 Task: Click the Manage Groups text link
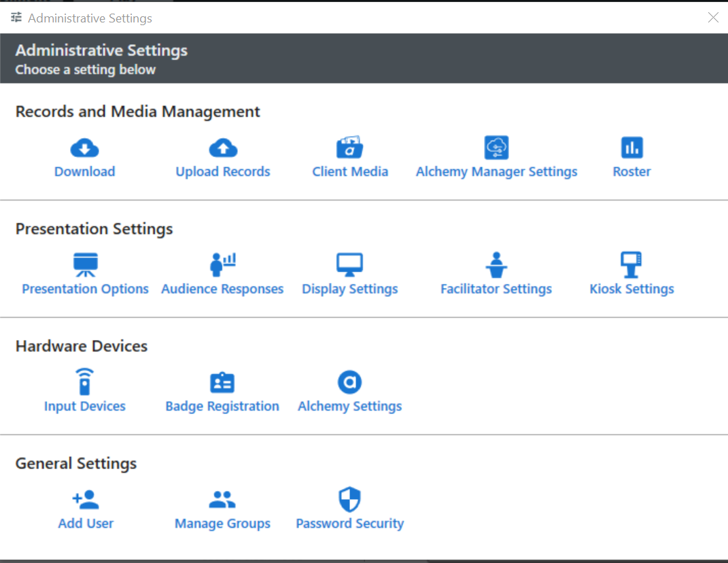tap(222, 524)
